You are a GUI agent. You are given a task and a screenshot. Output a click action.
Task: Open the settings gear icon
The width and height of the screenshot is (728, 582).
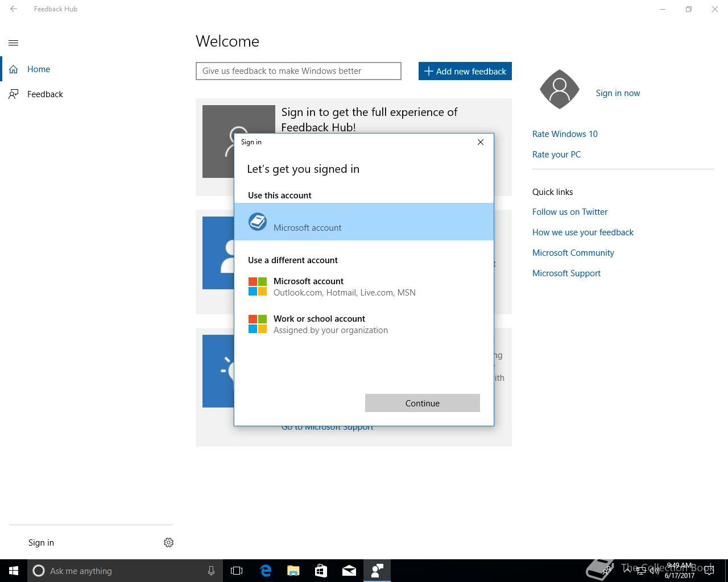click(x=168, y=543)
